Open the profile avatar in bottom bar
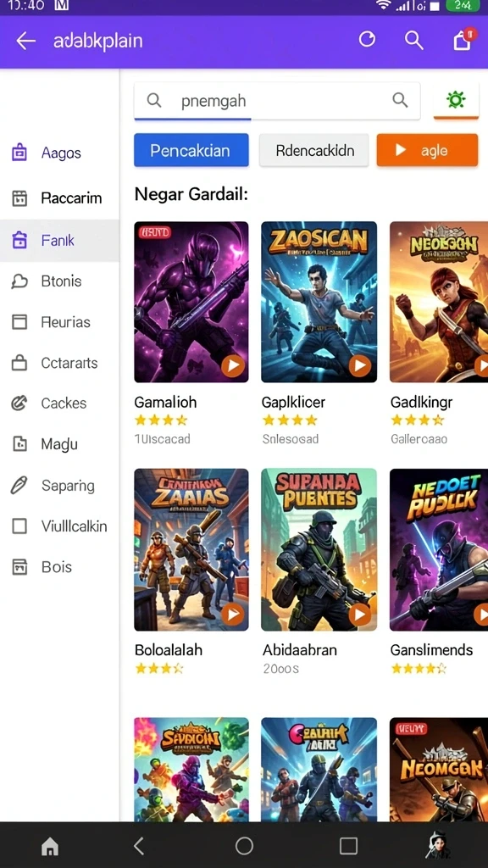 coord(438,845)
